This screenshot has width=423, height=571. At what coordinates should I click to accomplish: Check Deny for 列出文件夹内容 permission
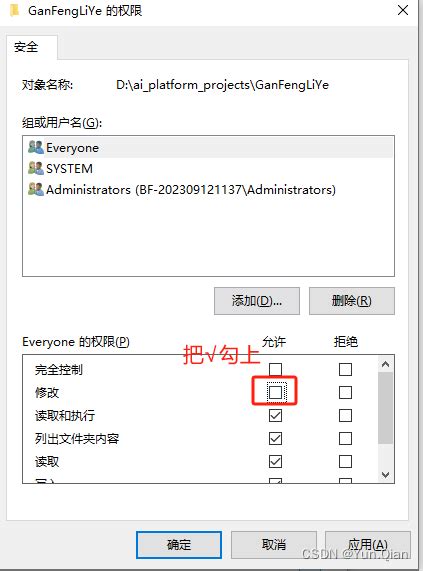pos(345,438)
